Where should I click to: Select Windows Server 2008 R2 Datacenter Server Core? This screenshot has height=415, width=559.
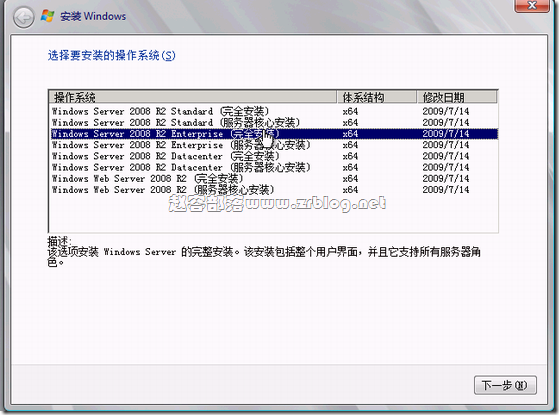pyautogui.click(x=274, y=167)
